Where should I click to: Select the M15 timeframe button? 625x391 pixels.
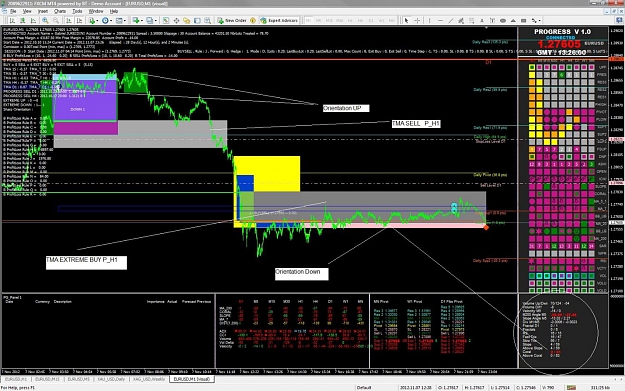(329, 20)
